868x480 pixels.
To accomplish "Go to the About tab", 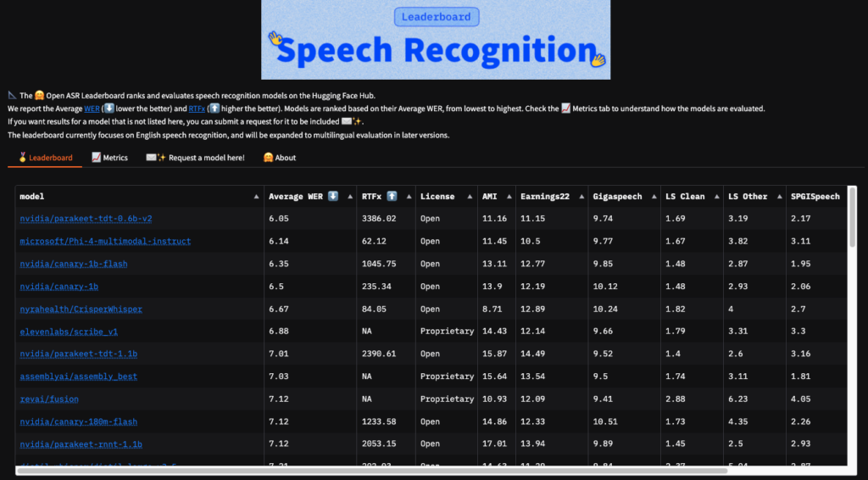I will (x=280, y=158).
